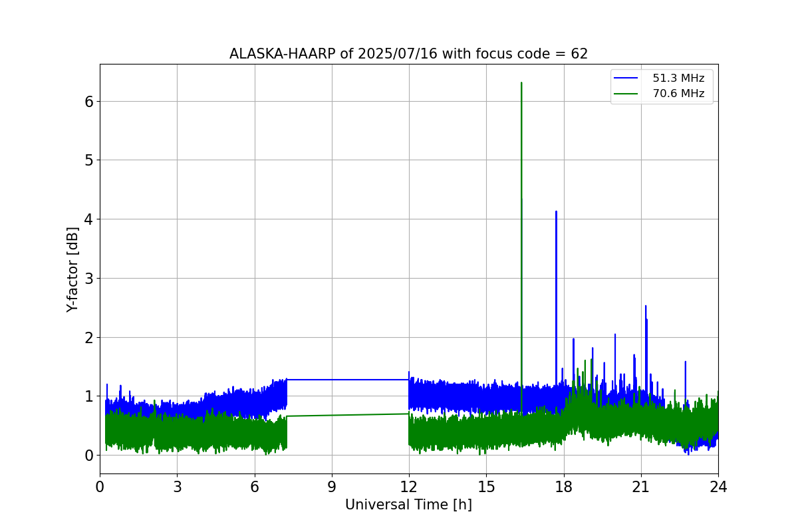Screen dimensions: 798x532
Task: Select the 70.6 MHz legend label
Action: 678,94
